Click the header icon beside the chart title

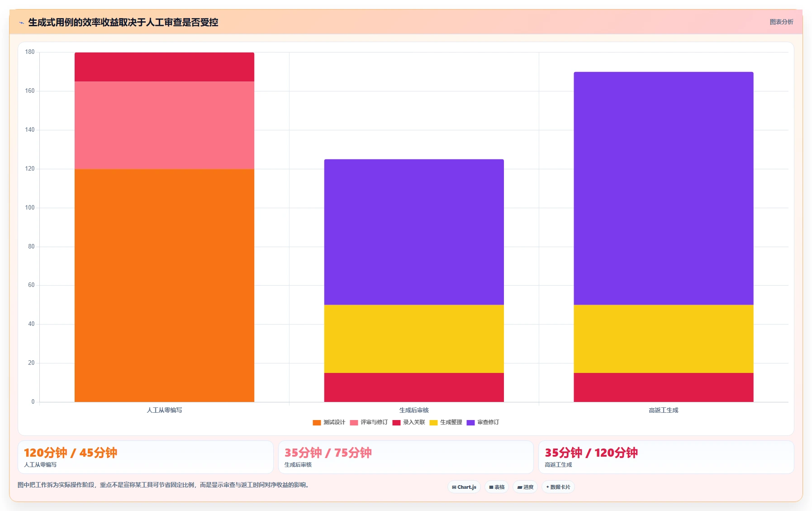coord(21,23)
